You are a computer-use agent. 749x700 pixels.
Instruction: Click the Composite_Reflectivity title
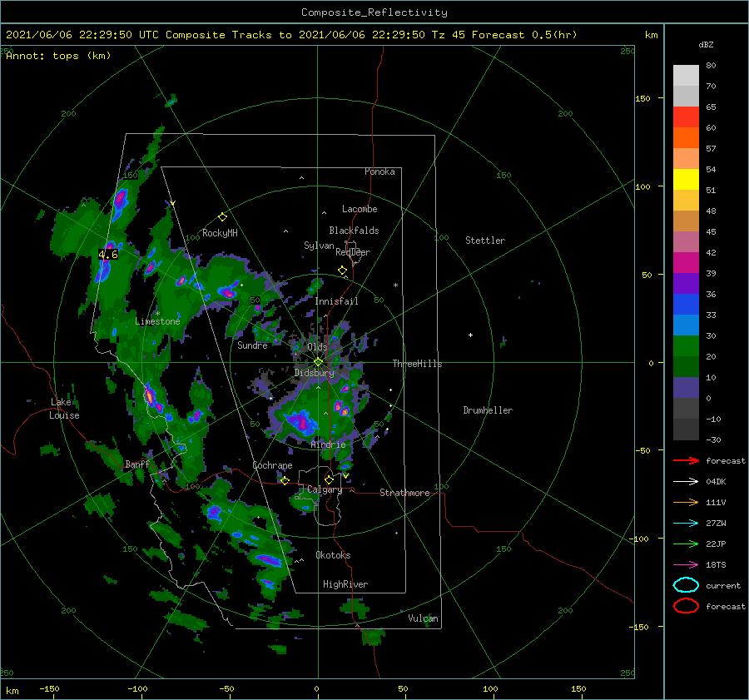(374, 12)
